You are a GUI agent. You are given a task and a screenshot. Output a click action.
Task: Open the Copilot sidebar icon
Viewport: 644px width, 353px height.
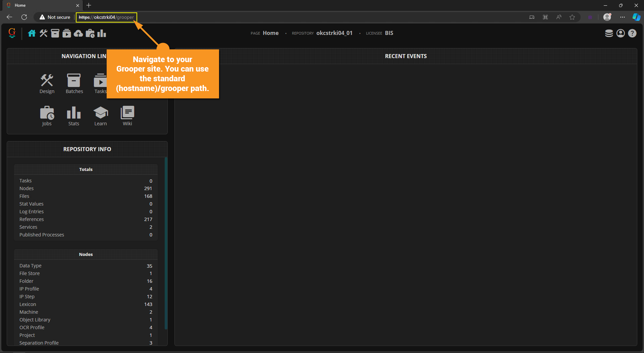(636, 17)
